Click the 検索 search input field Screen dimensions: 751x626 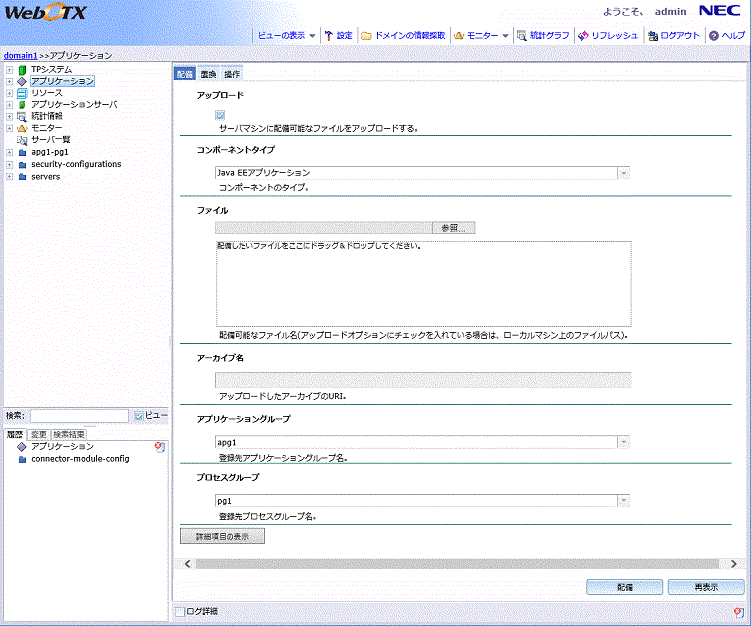[x=79, y=415]
